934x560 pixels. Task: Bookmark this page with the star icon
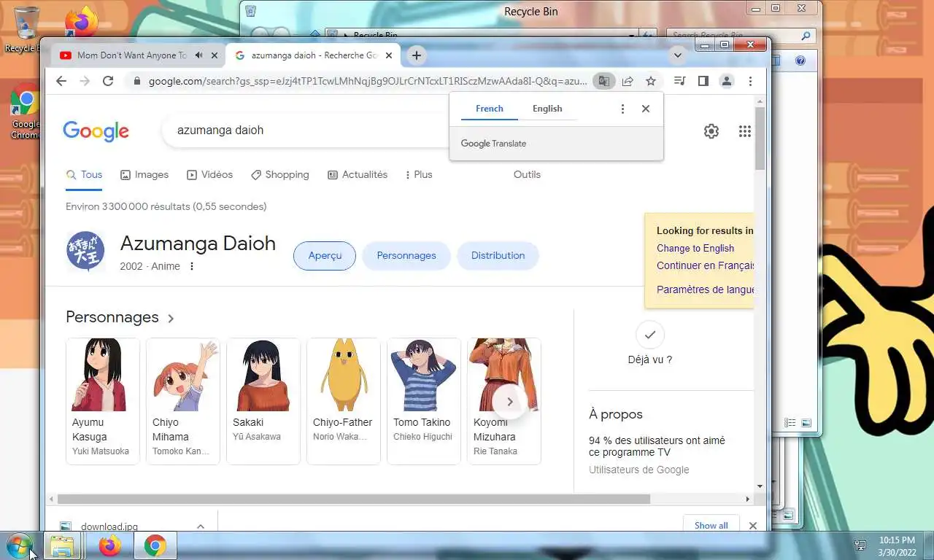point(651,81)
